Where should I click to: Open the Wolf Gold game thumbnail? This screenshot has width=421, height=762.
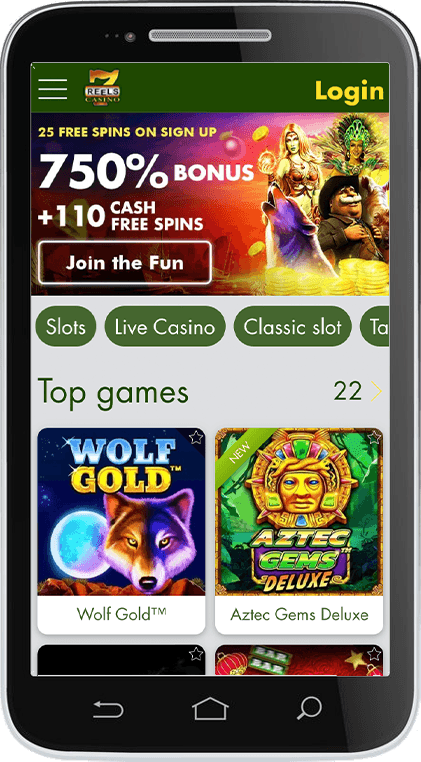pos(122,512)
